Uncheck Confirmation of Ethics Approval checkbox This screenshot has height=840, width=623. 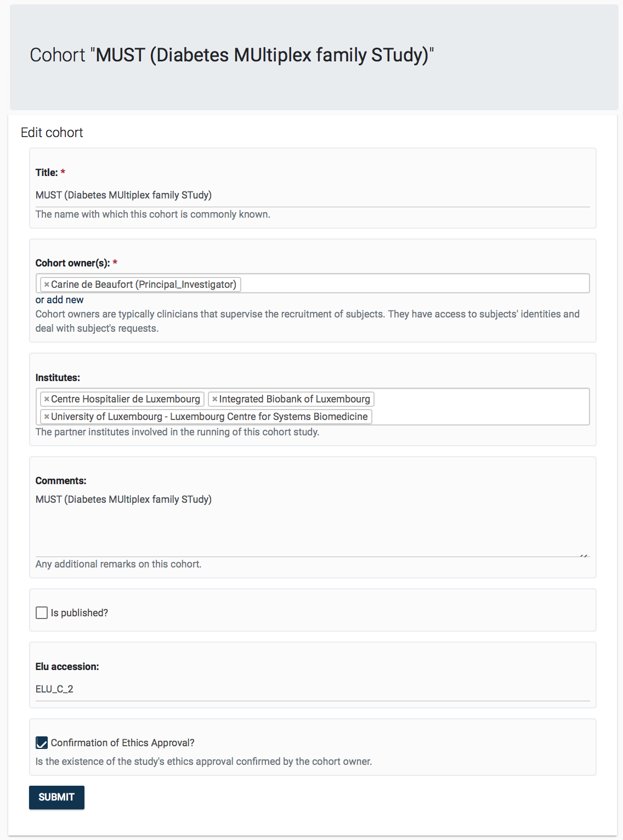[x=42, y=743]
